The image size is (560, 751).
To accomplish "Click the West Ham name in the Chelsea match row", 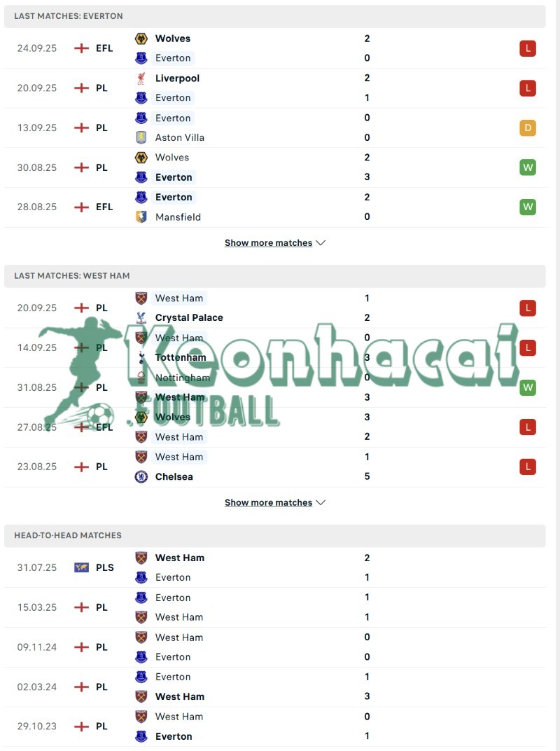I will click(x=179, y=457).
